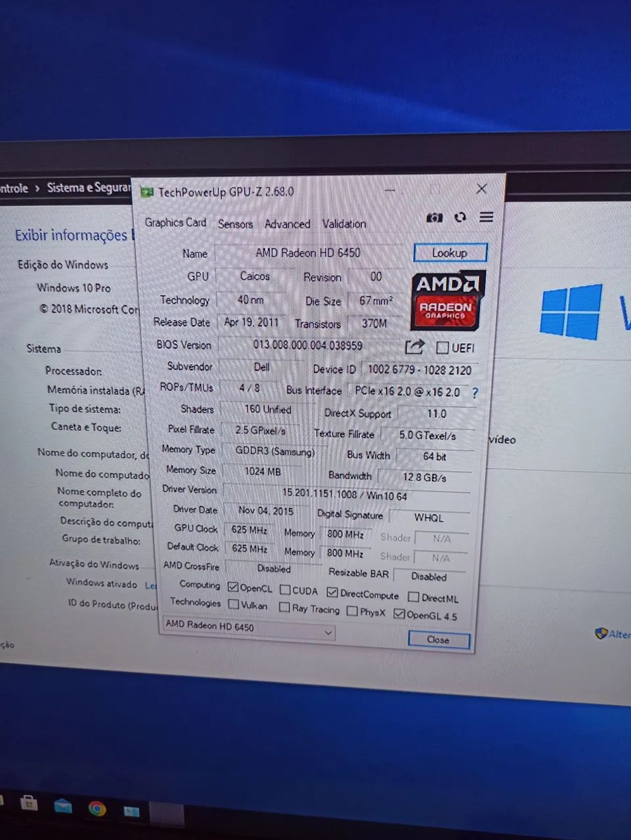Screen dimensions: 631x840
Task: Click the Shaders value 160 Unified
Action: 267,409
